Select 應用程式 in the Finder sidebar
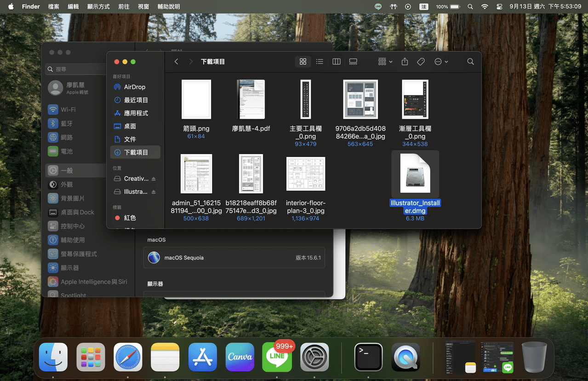588x381 pixels. point(135,113)
